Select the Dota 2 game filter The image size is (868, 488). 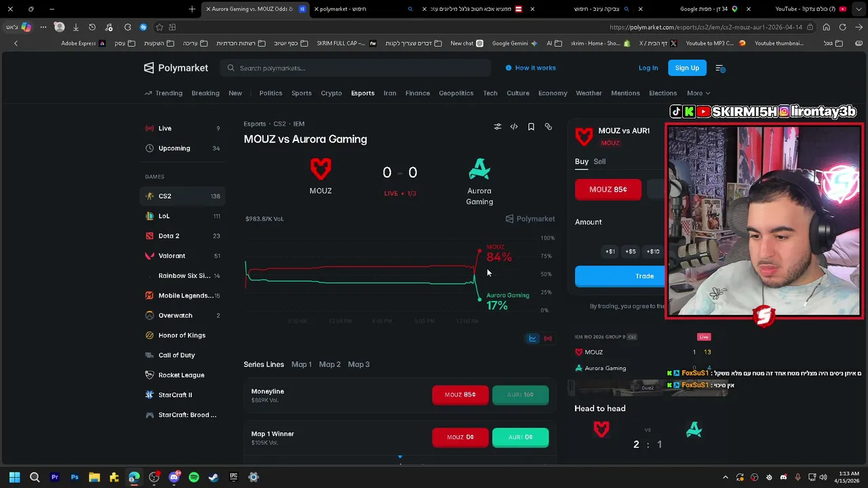click(x=182, y=236)
